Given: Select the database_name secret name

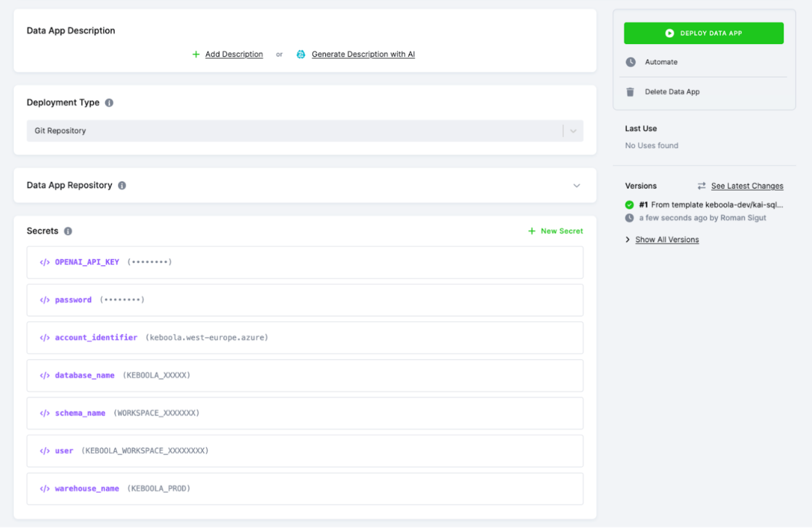Looking at the screenshot, I should tap(85, 376).
